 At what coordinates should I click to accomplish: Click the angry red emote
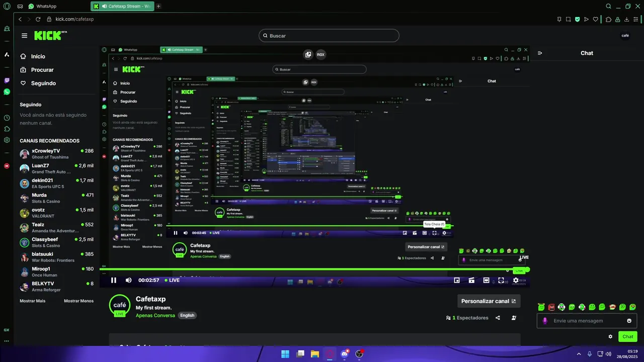point(551,307)
